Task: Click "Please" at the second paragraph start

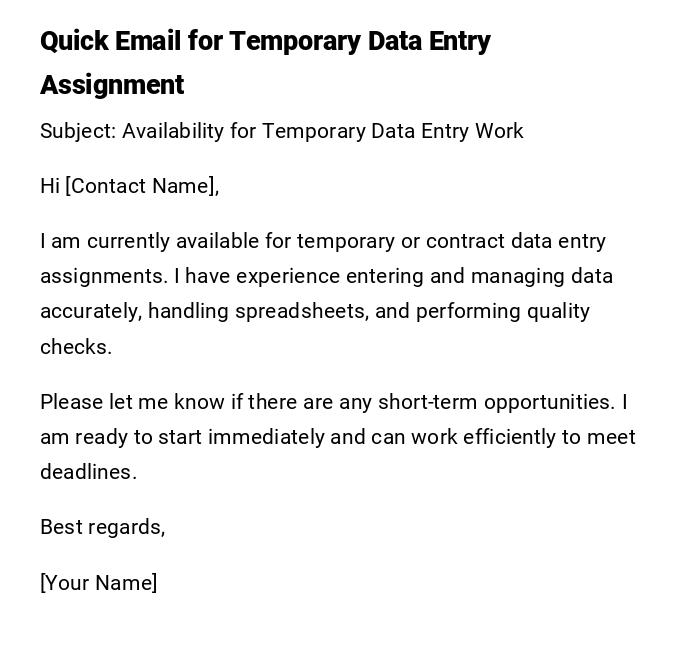Action: pos(71,402)
